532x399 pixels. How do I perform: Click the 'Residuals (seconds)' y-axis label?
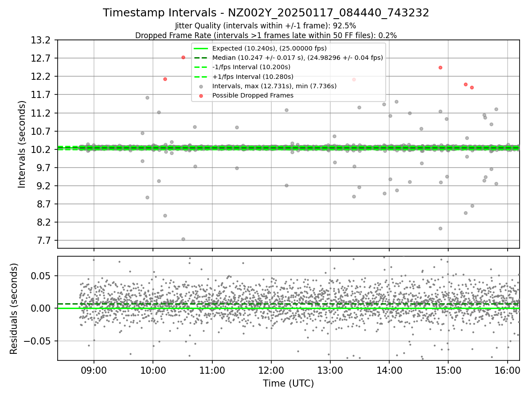14,309
